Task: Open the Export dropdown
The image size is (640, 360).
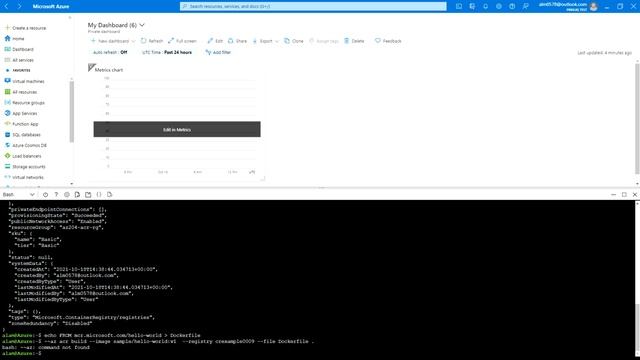Action: pyautogui.click(x=265, y=41)
